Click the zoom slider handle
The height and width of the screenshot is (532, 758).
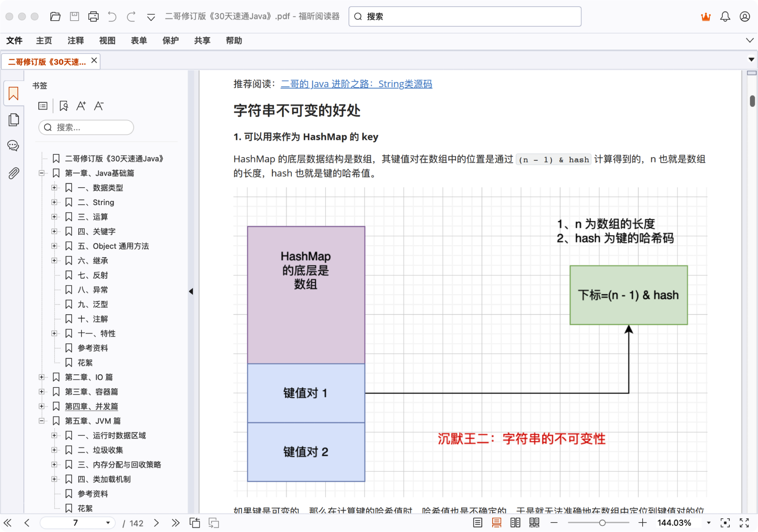[602, 522]
